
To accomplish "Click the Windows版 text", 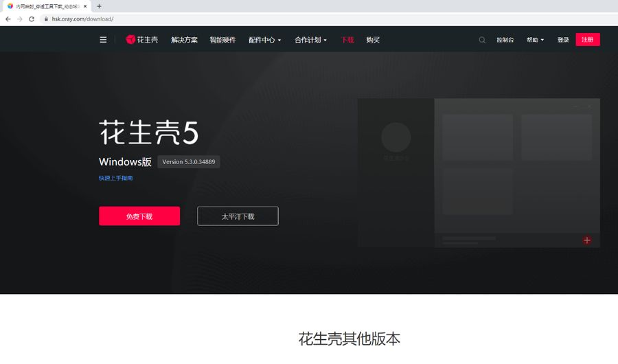I will click(125, 161).
